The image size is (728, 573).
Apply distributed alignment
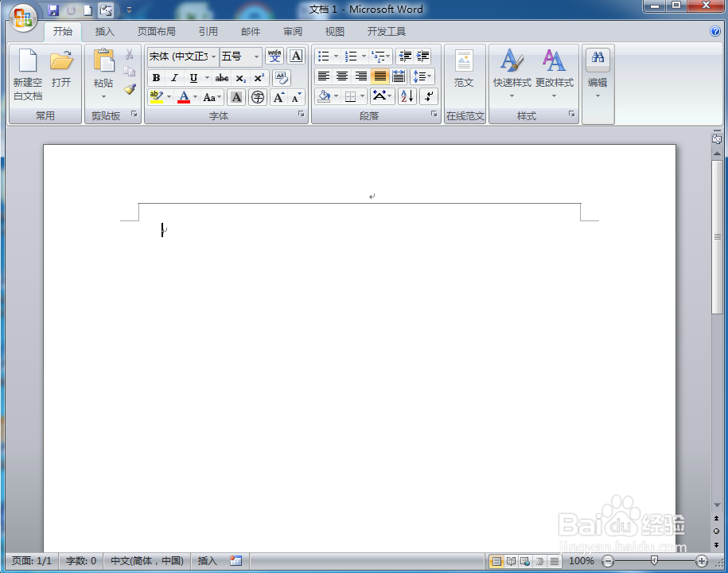(x=399, y=76)
